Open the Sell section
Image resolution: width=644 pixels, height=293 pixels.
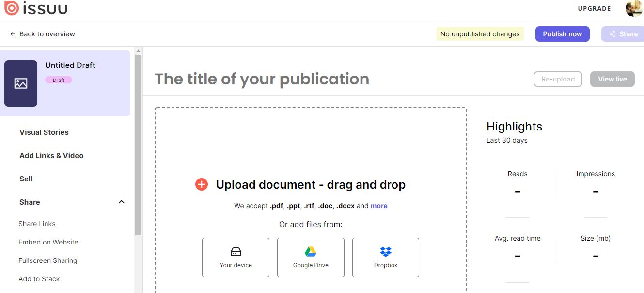(x=26, y=179)
